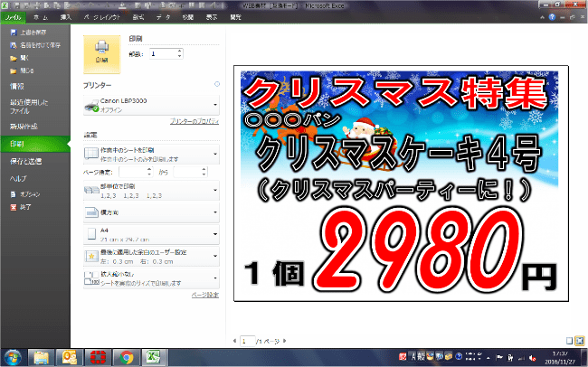Image resolution: width=588 pixels, height=367 pixels.
Task: Click the print preview image of the flyer
Action: [x=401, y=183]
